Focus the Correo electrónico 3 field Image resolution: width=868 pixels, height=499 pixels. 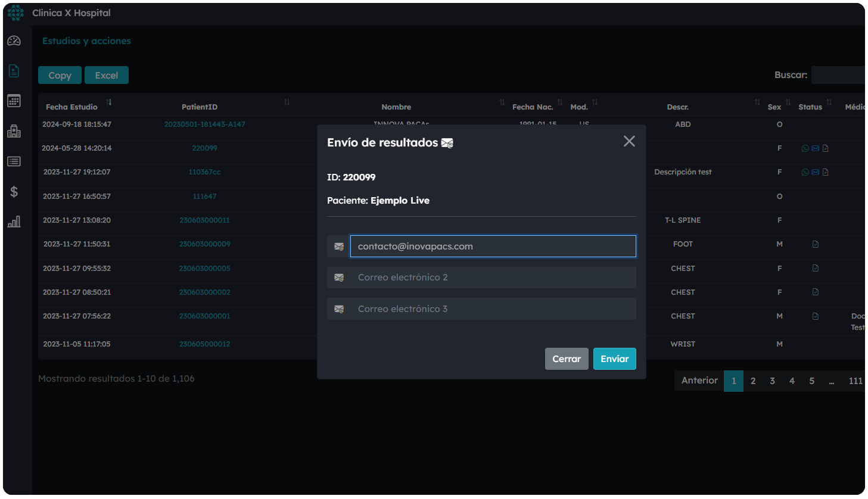[493, 309]
